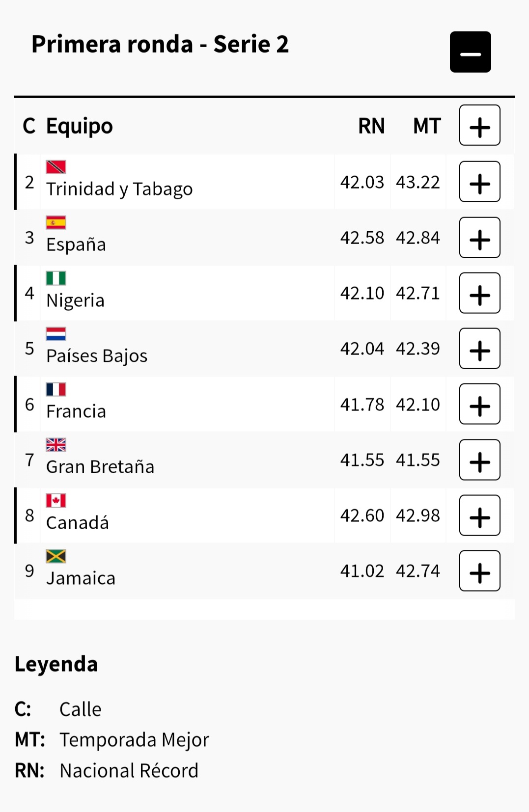Viewport: 529px width, 812px height.
Task: Click the Trinidad y Tabago flag icon
Action: [56, 167]
